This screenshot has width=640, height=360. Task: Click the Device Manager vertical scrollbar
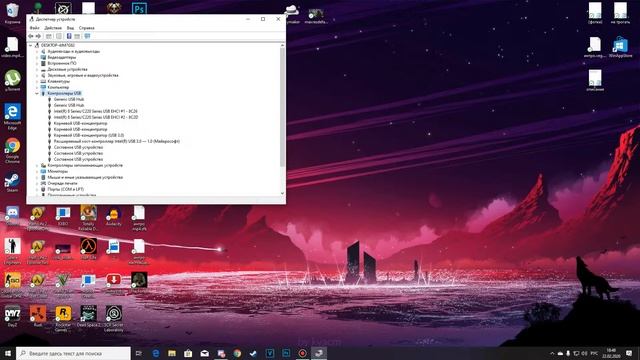(x=282, y=107)
